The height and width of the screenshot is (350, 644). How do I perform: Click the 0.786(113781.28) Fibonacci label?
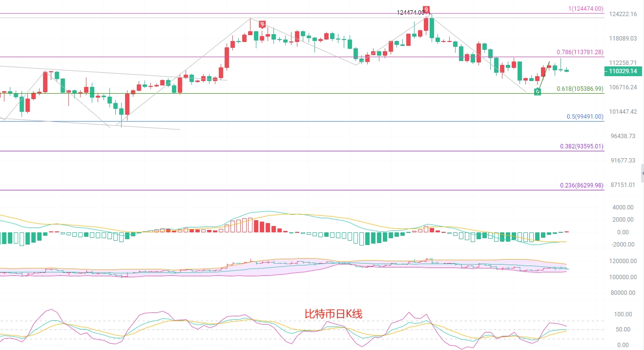[x=580, y=52]
